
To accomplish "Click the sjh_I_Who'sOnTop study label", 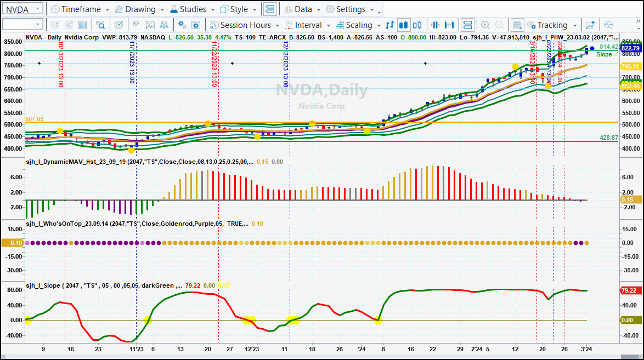I will 137,224.
